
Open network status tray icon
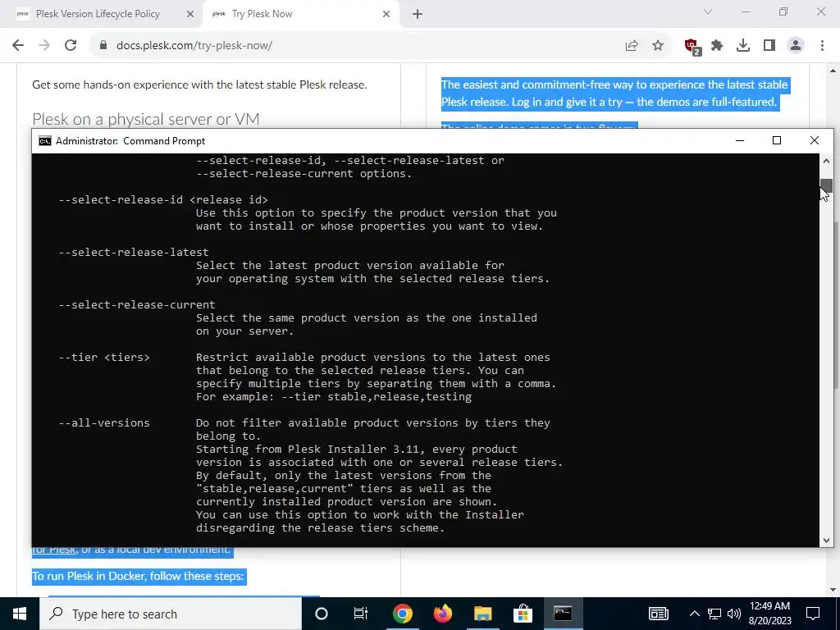point(714,614)
